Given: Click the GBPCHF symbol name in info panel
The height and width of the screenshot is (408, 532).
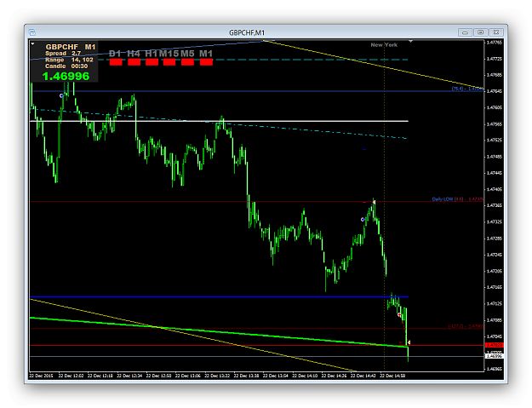Looking at the screenshot, I should [x=62, y=47].
